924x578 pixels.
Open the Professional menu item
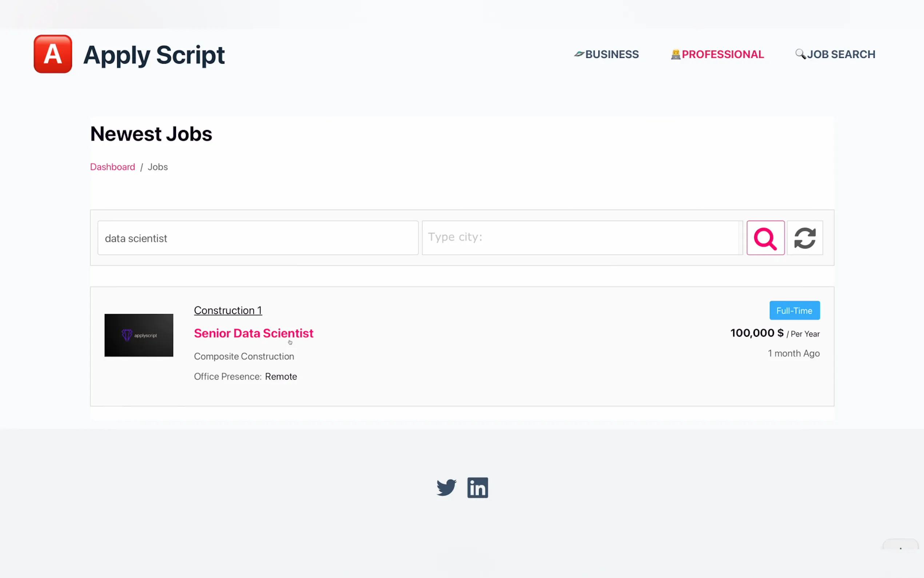(717, 54)
